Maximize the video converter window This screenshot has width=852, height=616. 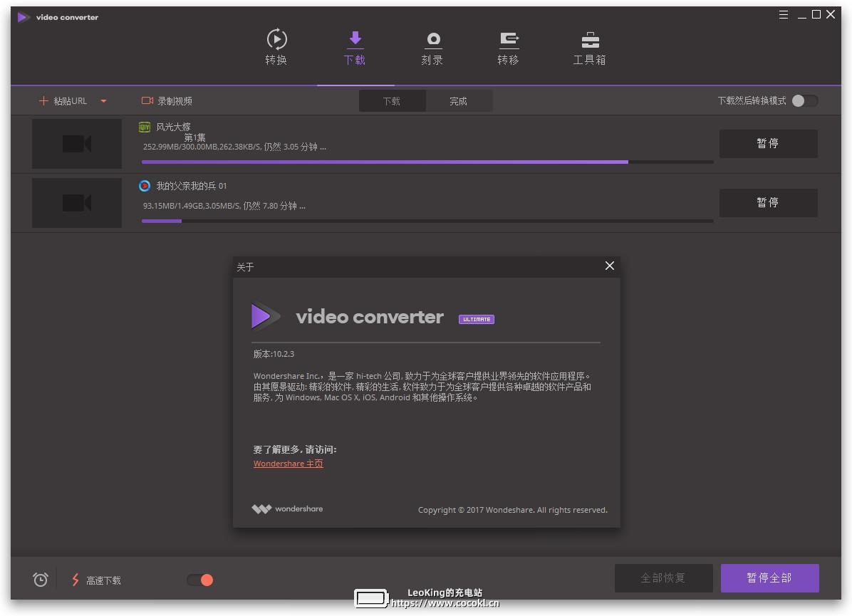pyautogui.click(x=816, y=15)
